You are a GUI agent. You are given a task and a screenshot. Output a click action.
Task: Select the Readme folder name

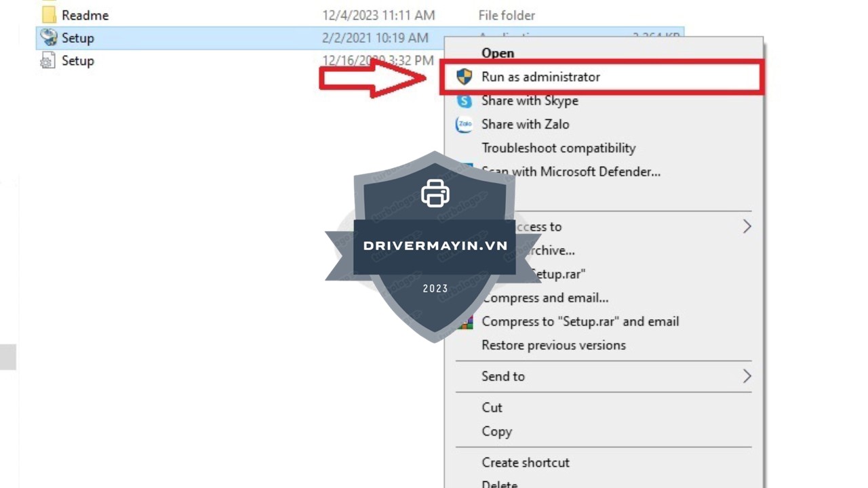coord(85,15)
